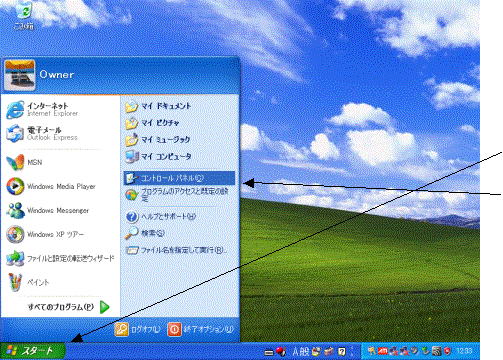503x360 pixels.
Task: Open マイ ピクチャ folder
Action: 153,123
